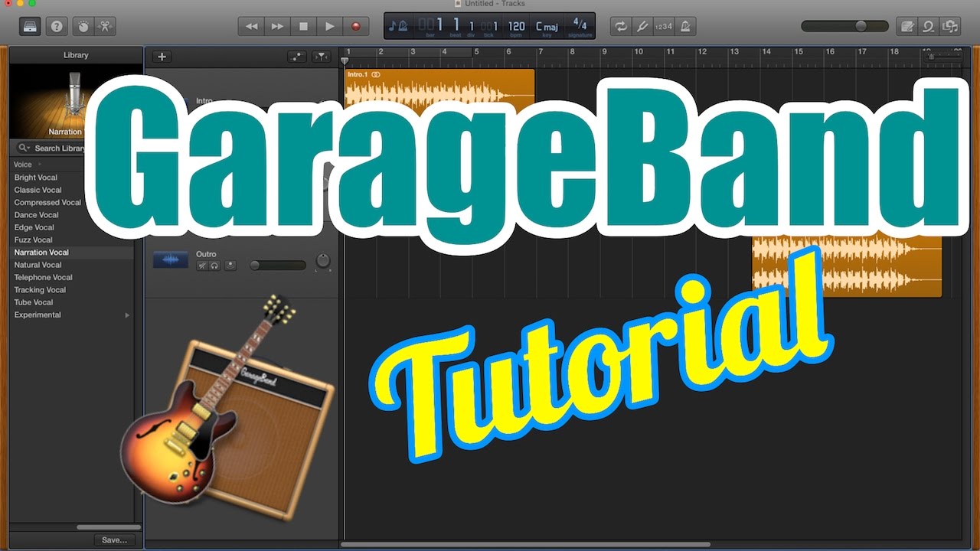980x551 pixels.
Task: Click the Search Library field
Action: point(60,148)
